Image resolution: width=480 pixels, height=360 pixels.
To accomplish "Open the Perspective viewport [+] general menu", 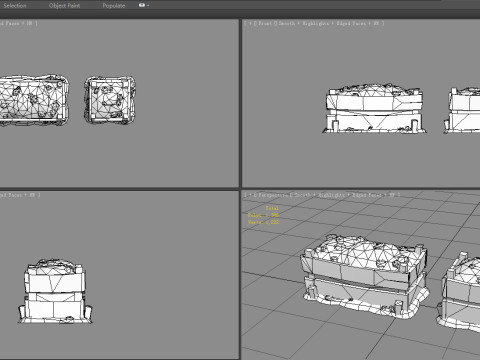I will click(x=250, y=195).
